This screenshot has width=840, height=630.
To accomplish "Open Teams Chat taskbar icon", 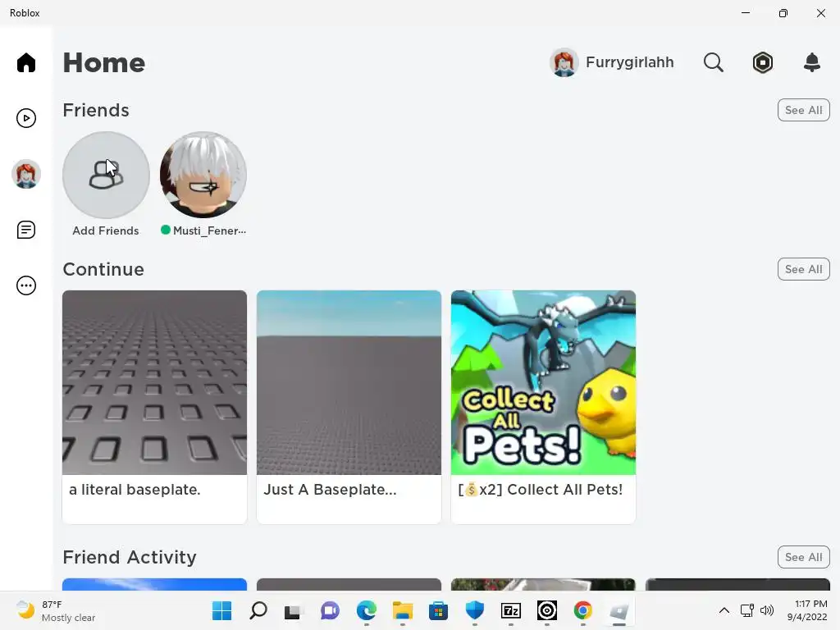I will pyautogui.click(x=330, y=610).
